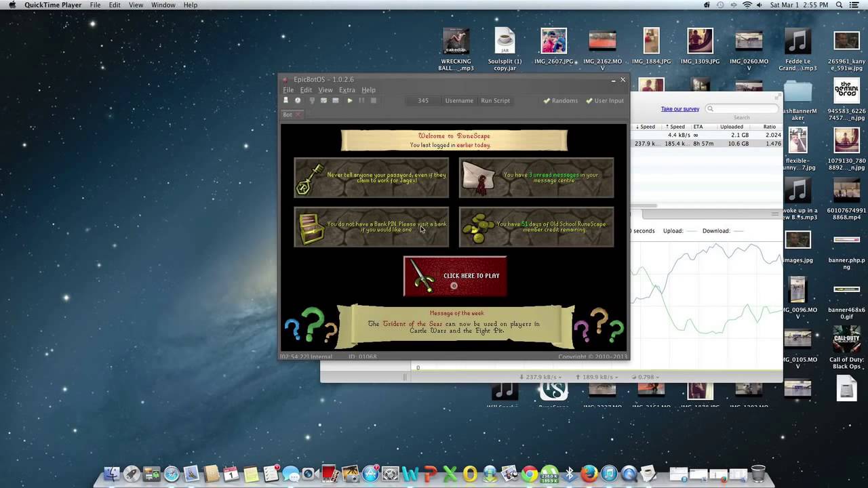Click the member credit panel with coins icon
This screenshot has width=868, height=488.
(x=536, y=227)
